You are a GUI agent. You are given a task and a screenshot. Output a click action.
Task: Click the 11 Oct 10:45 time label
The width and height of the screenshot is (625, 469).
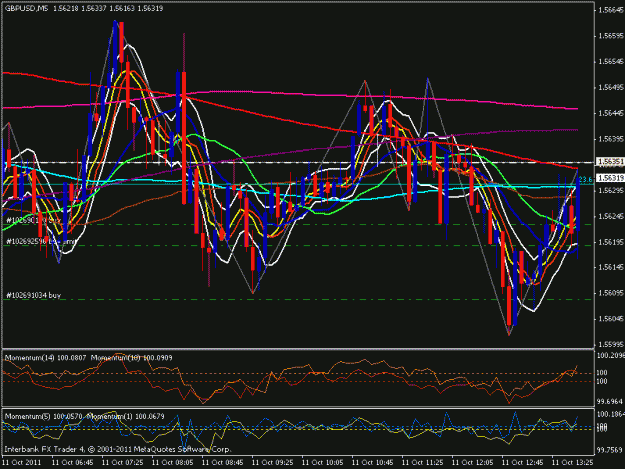click(x=372, y=463)
